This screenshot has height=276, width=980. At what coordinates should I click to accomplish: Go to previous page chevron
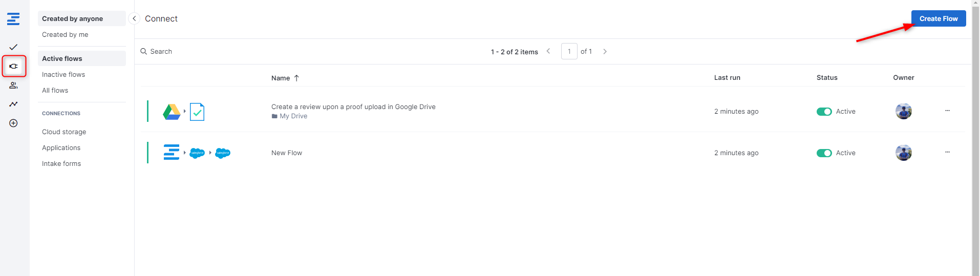pyautogui.click(x=548, y=51)
